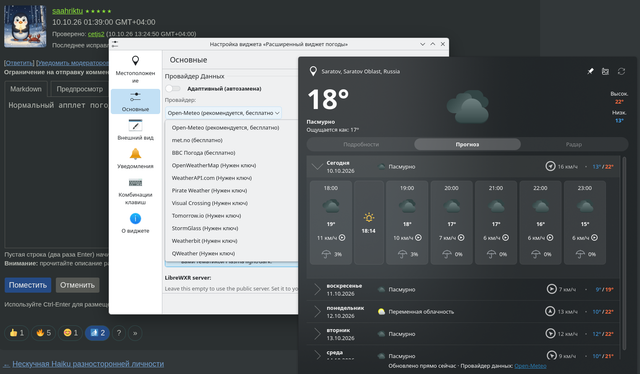Click wind direction icon in вторник row

click(x=550, y=333)
